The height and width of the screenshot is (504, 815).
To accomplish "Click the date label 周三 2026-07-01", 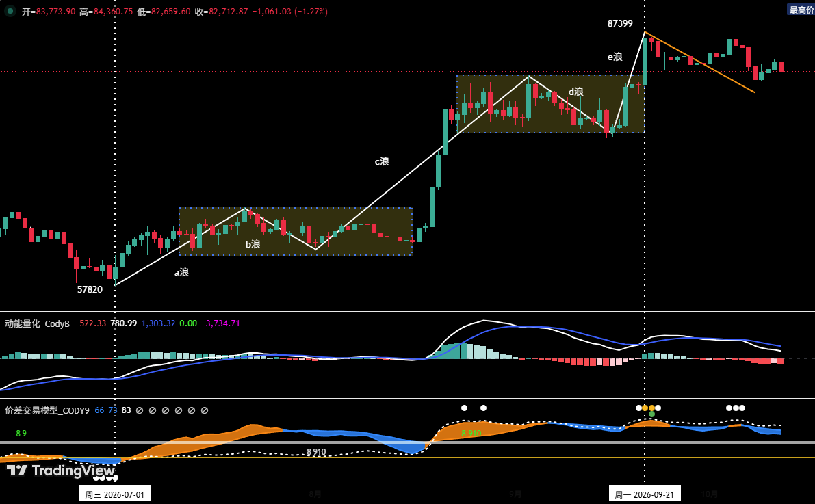I will (x=115, y=494).
